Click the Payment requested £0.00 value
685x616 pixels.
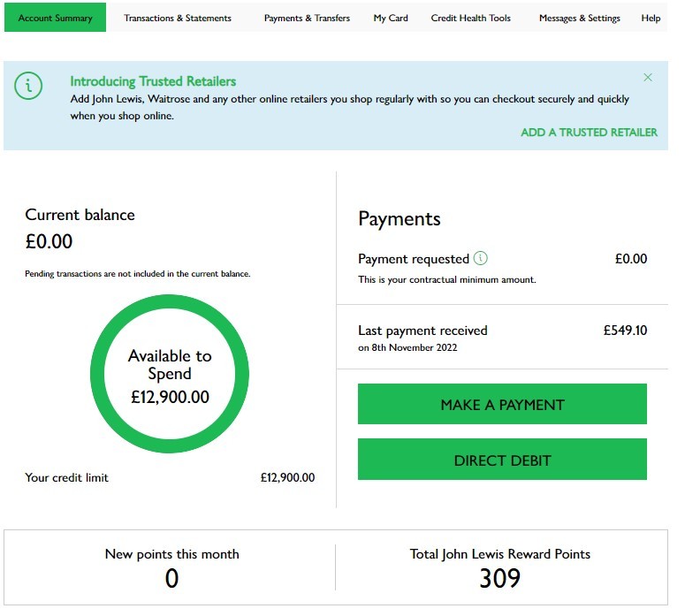click(x=631, y=259)
